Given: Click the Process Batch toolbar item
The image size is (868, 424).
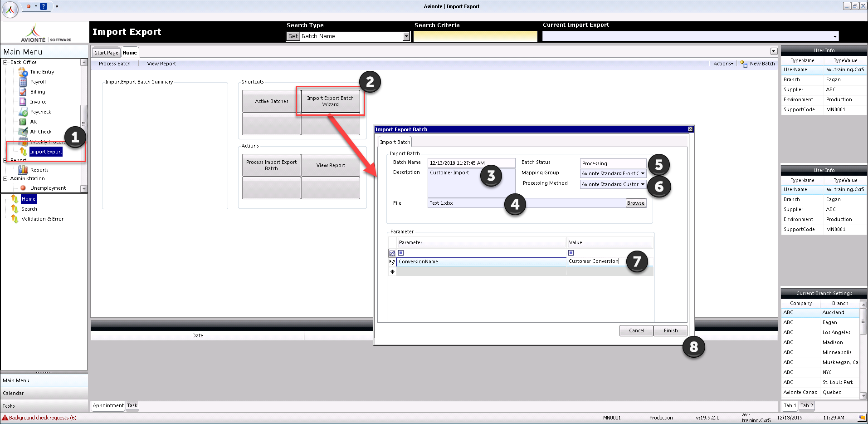Looking at the screenshot, I should [x=114, y=64].
